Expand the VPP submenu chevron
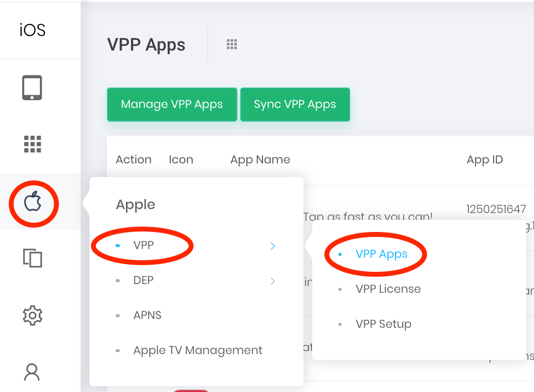 click(x=272, y=246)
